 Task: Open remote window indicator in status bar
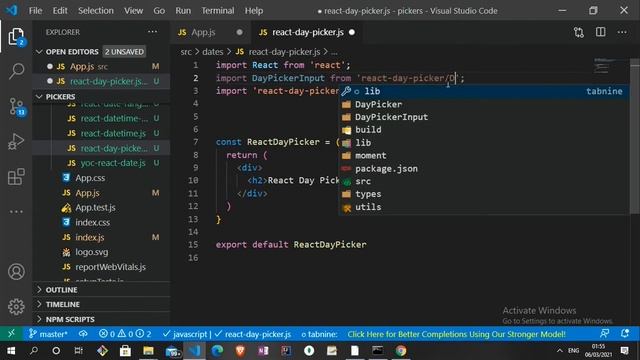click(x=11, y=334)
